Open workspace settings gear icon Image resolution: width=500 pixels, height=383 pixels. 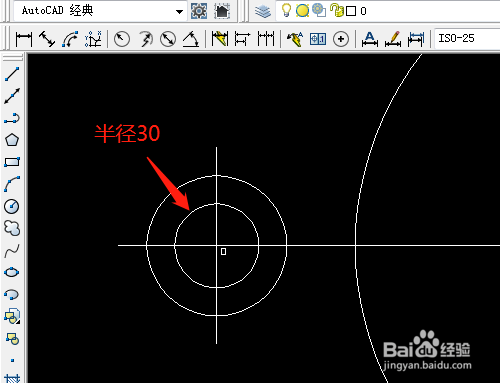pyautogui.click(x=199, y=11)
